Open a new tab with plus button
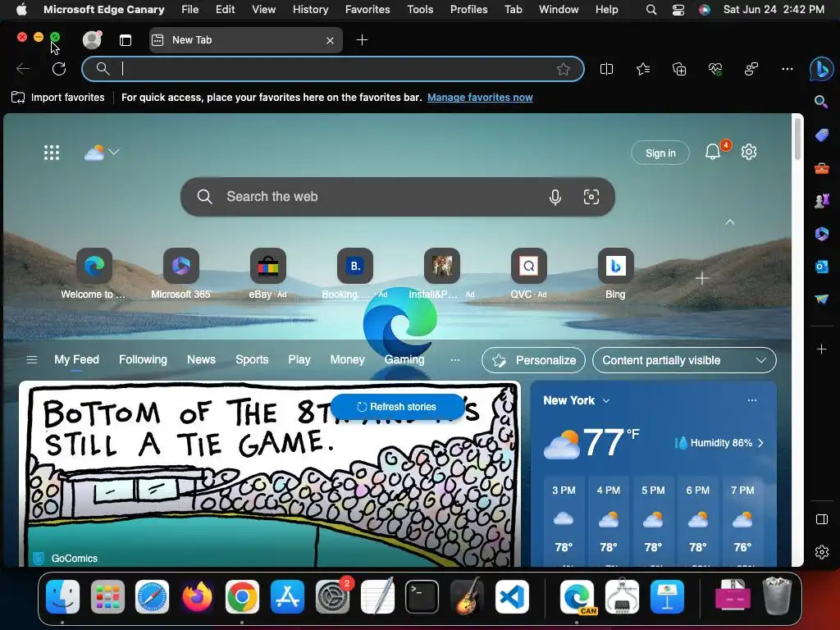Viewport: 840px width, 630px height. (x=362, y=40)
